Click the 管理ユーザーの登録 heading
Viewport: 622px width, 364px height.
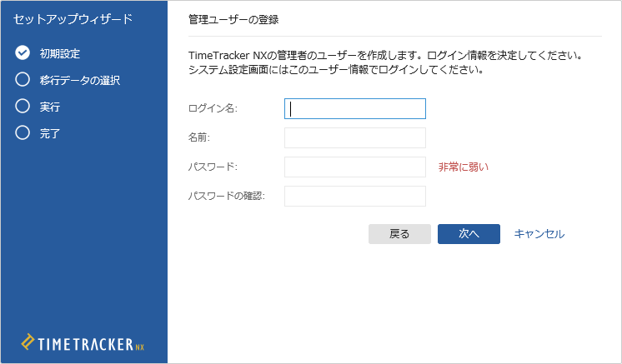pyautogui.click(x=233, y=18)
